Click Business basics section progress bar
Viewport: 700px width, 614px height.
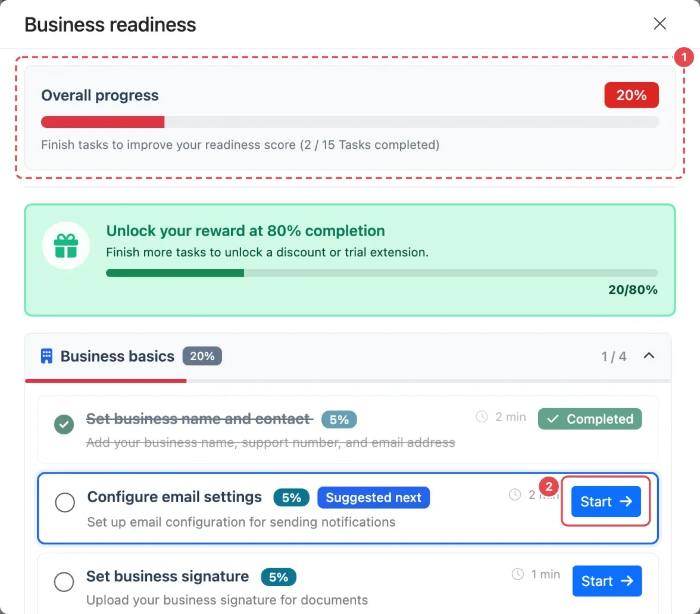point(348,381)
